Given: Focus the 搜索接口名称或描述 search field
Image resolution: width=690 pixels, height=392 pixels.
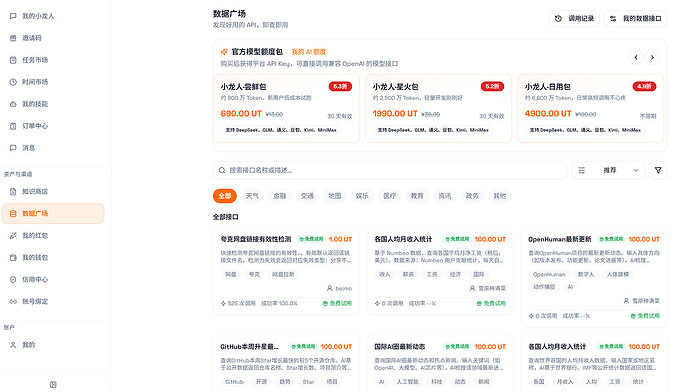Looking at the screenshot, I should (x=390, y=170).
